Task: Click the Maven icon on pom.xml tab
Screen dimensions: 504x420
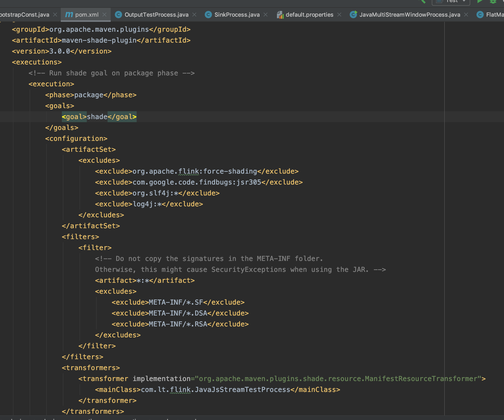Action: (x=69, y=15)
